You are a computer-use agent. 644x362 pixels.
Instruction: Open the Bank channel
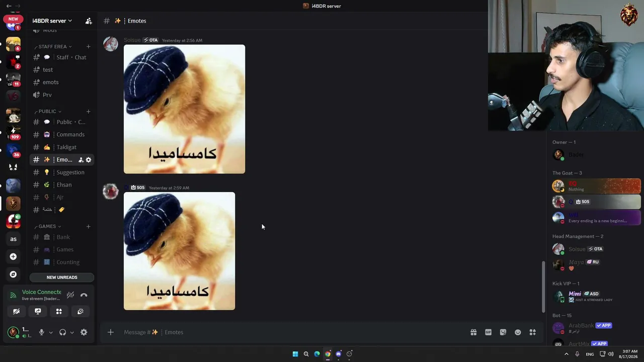coord(62,237)
